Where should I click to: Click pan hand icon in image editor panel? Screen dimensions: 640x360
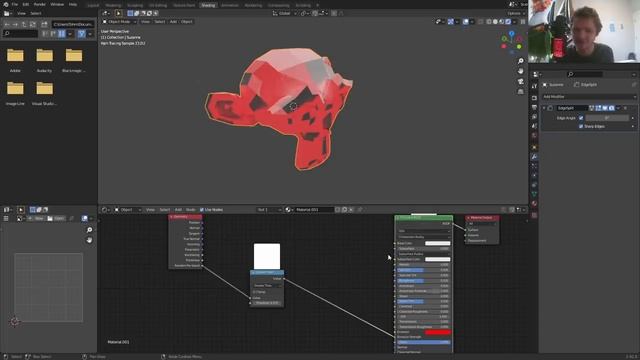[89, 240]
